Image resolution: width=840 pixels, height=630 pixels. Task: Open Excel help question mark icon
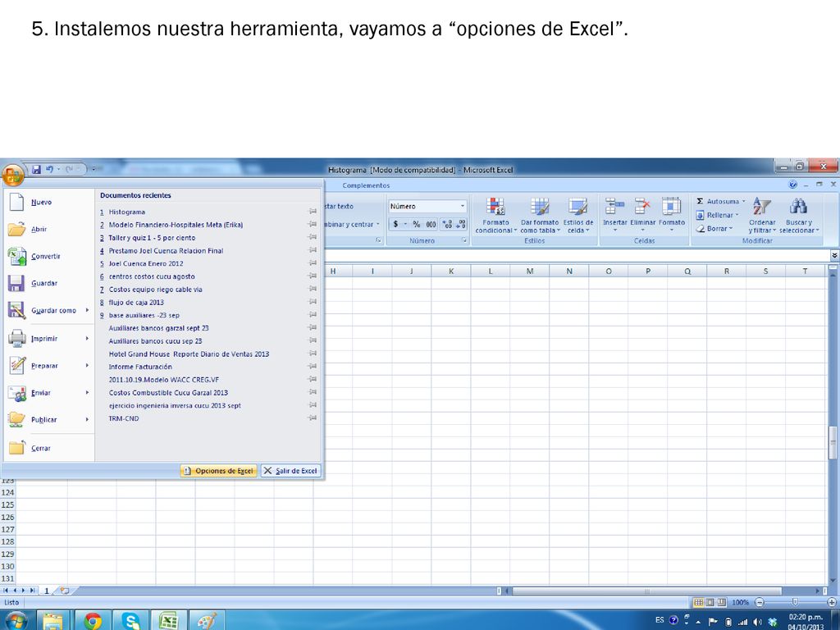click(x=793, y=185)
